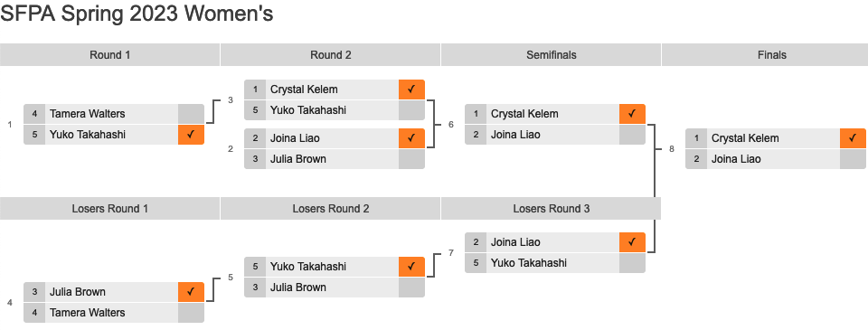Screen dimensions: 868x330
Task: Click the checkmark beside Yuko Takahashi in Losers Round 2
Action: (411, 267)
